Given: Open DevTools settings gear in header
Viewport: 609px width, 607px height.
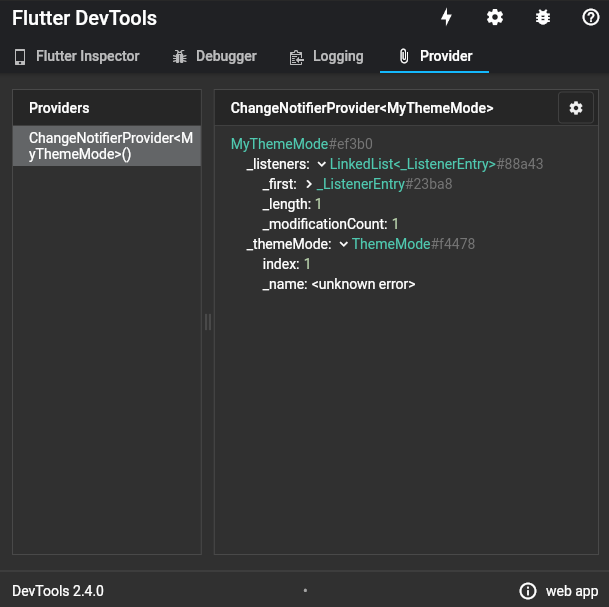Looking at the screenshot, I should pyautogui.click(x=494, y=17).
